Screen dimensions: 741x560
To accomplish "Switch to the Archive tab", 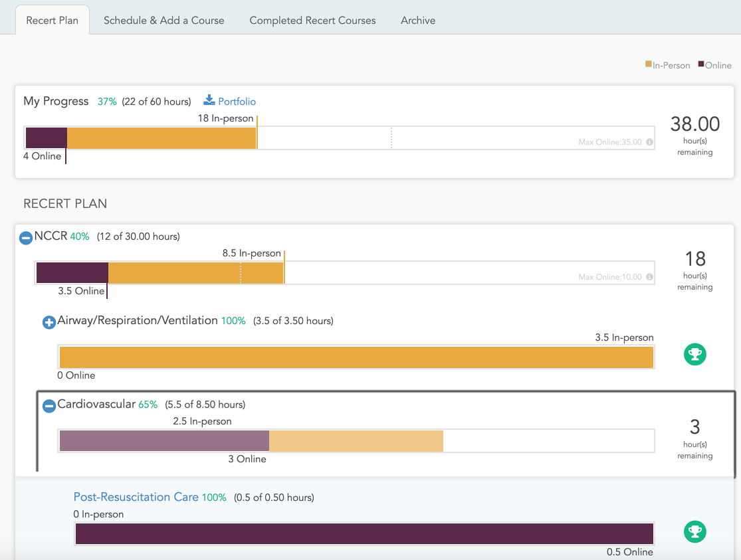I will tap(417, 21).
